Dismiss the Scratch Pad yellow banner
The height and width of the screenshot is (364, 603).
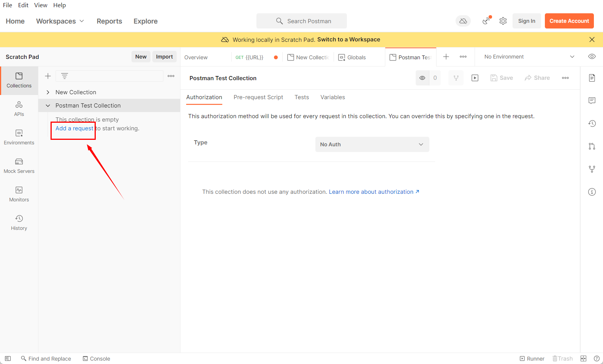pos(592,40)
